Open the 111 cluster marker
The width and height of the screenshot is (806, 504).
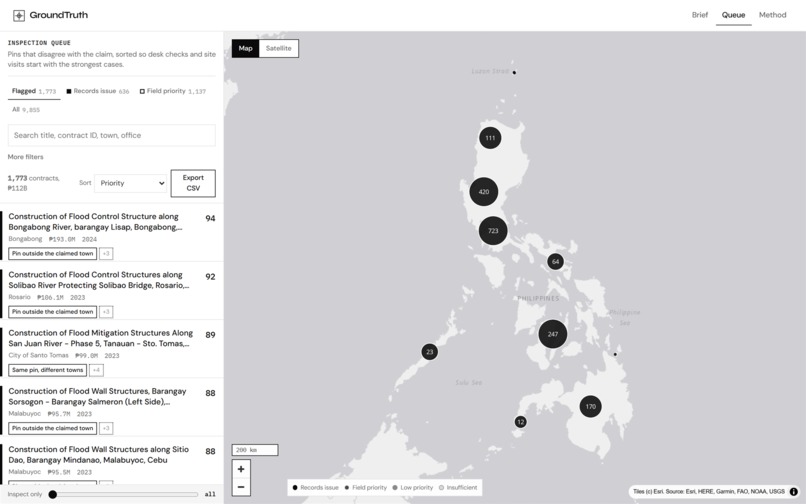click(x=490, y=138)
